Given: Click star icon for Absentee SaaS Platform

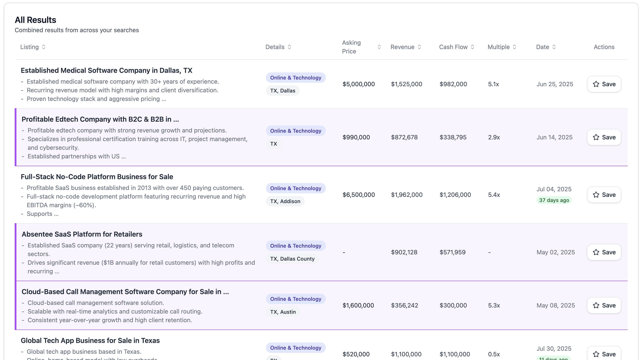Looking at the screenshot, I should [x=596, y=252].
